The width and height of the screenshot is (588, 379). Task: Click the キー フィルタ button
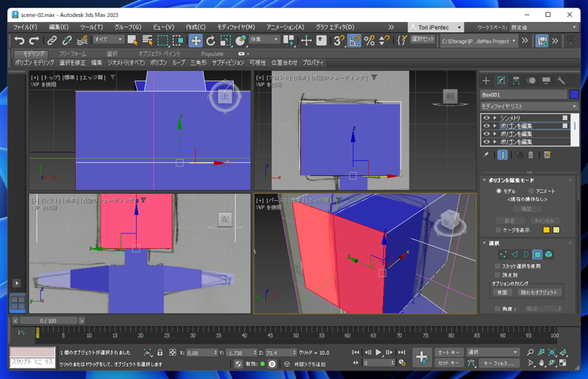[x=499, y=364]
